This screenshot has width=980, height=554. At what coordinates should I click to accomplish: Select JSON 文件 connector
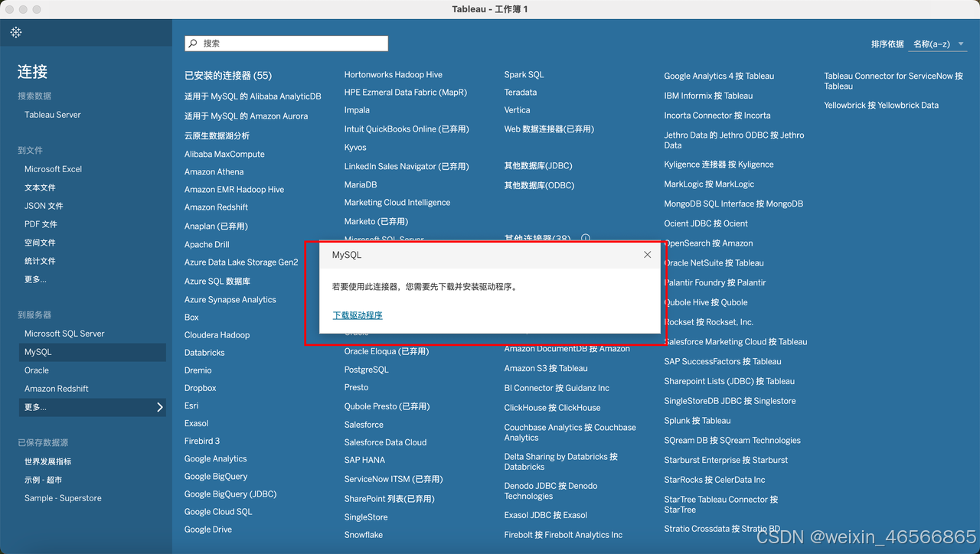click(x=44, y=206)
